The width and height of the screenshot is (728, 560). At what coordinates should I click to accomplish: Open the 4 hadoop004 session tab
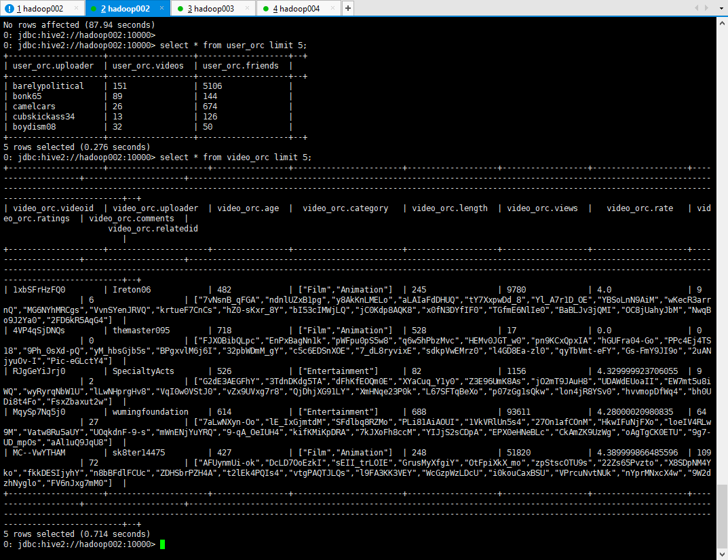[299, 8]
